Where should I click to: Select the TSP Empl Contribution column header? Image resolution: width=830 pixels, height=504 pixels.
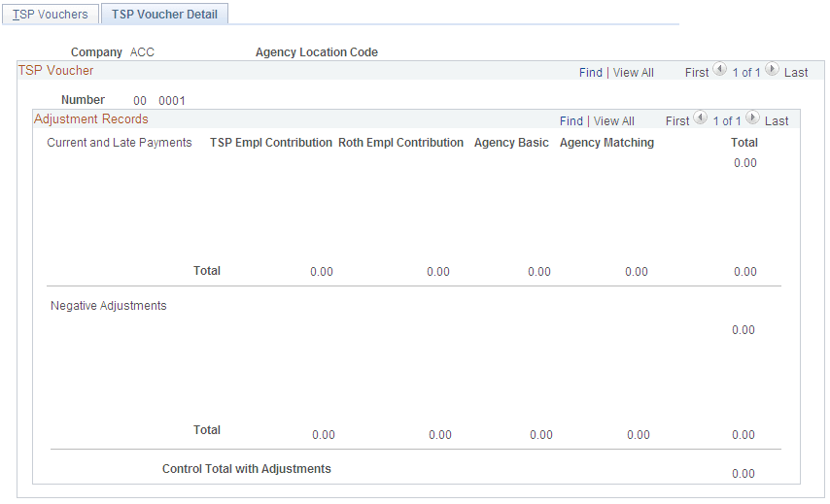(271, 143)
